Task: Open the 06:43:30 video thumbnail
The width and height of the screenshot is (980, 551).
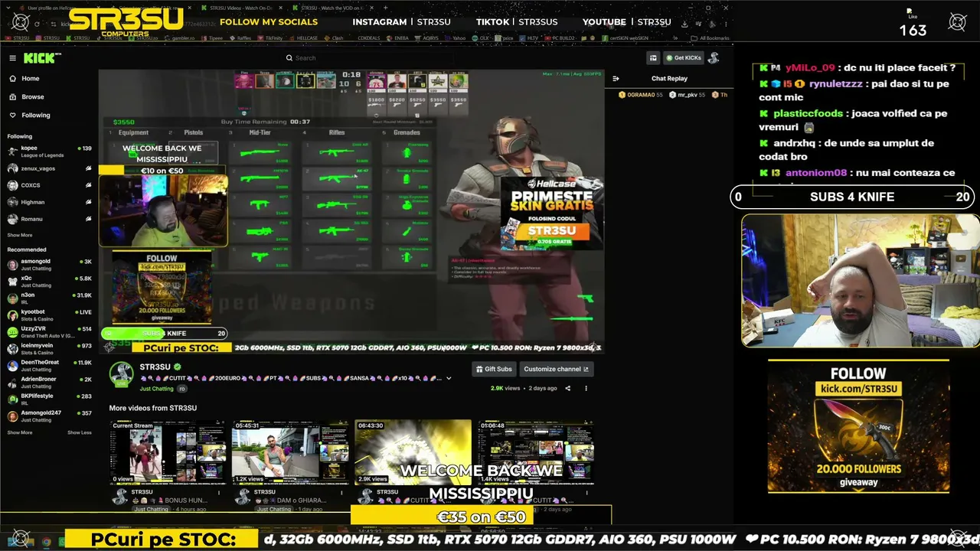Action: pyautogui.click(x=413, y=452)
